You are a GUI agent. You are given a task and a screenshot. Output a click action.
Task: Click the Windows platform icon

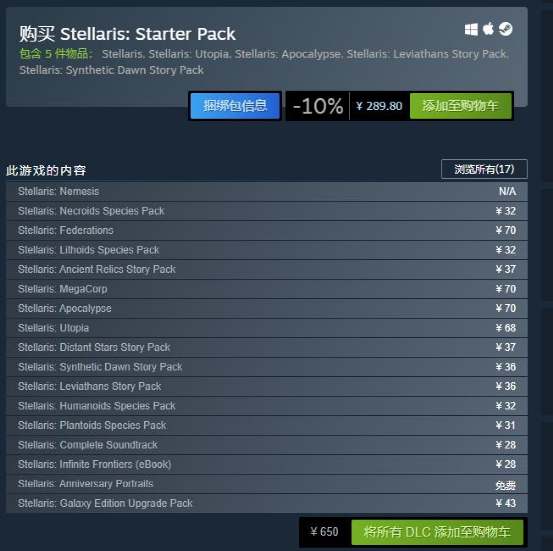pos(471,29)
